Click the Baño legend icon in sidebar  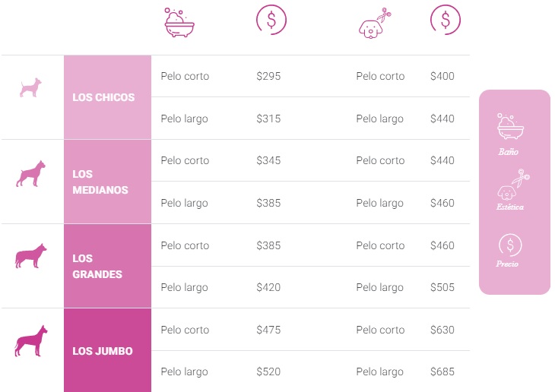click(510, 127)
